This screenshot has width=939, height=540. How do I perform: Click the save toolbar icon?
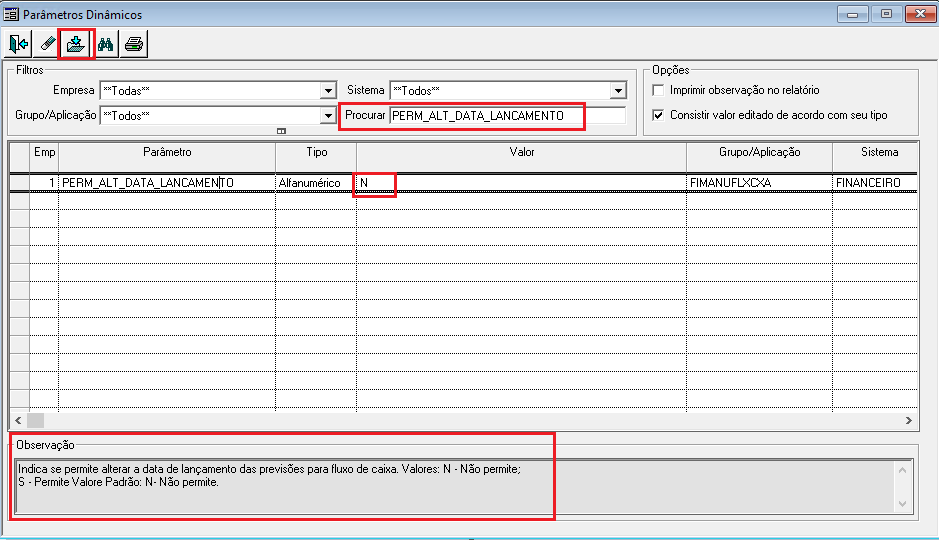point(76,44)
